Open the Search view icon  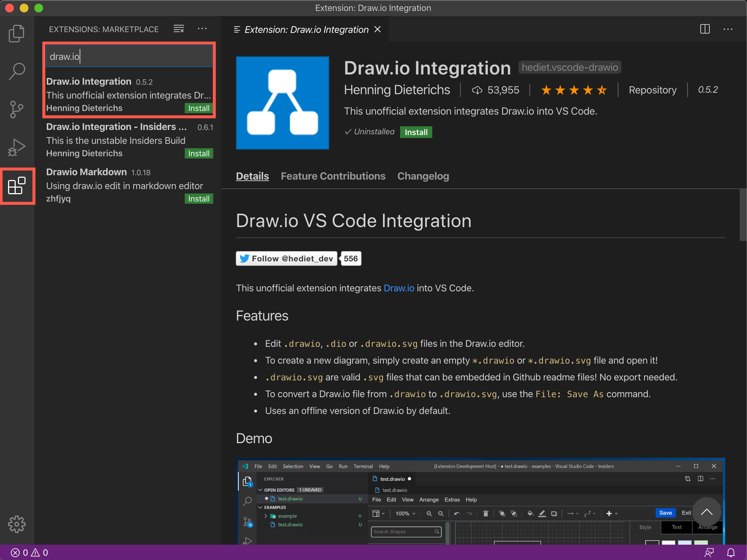click(x=16, y=71)
